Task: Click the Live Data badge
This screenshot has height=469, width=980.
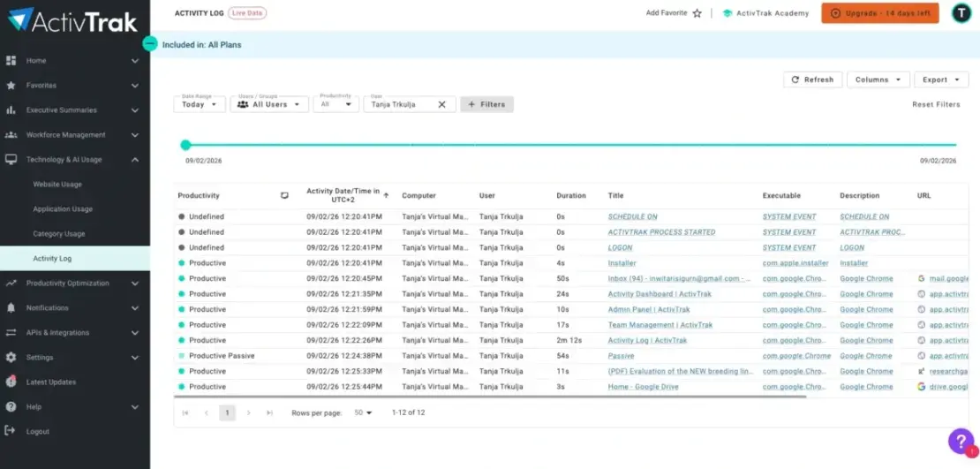Action: 247,13
